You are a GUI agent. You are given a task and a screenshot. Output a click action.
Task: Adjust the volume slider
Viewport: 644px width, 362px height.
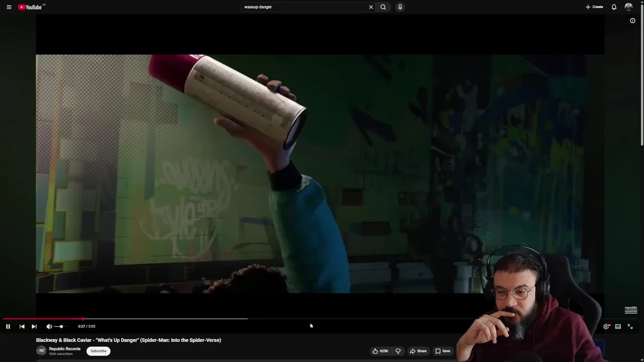coord(60,327)
